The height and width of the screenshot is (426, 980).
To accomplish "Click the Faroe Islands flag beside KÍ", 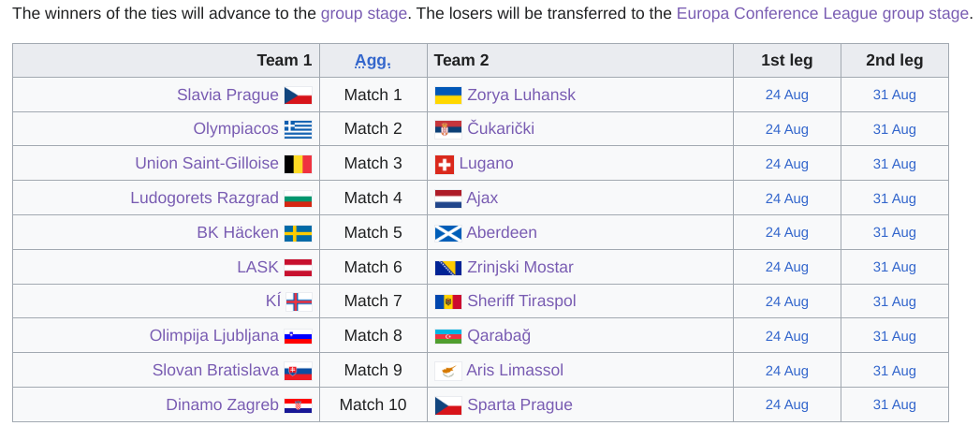I will tap(299, 302).
